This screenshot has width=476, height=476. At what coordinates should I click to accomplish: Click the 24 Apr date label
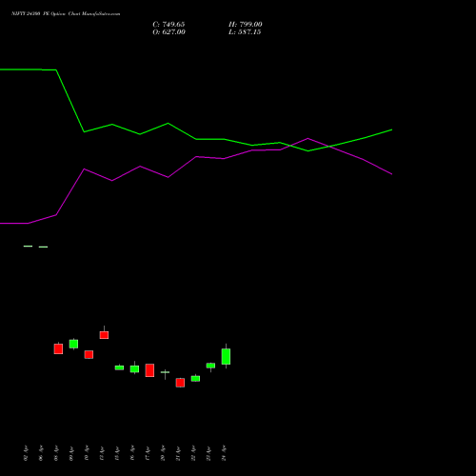(x=224, y=453)
